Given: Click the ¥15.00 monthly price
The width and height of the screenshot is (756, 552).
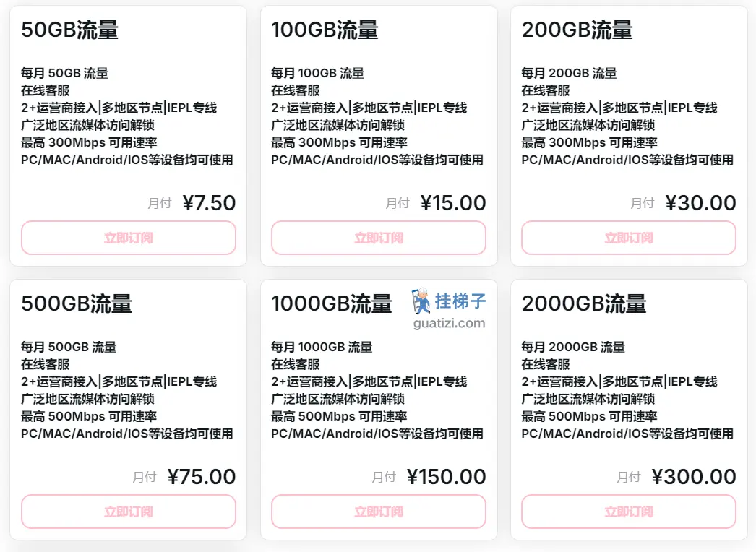Looking at the screenshot, I should tap(453, 203).
